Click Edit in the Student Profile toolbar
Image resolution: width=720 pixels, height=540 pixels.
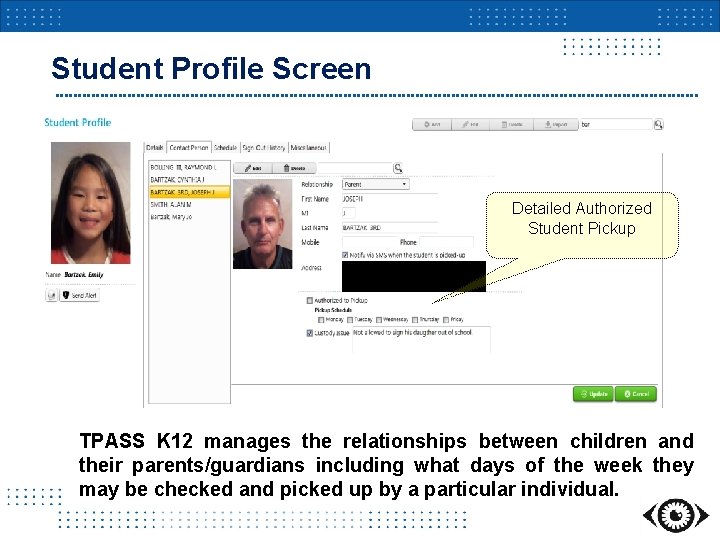[x=471, y=124]
